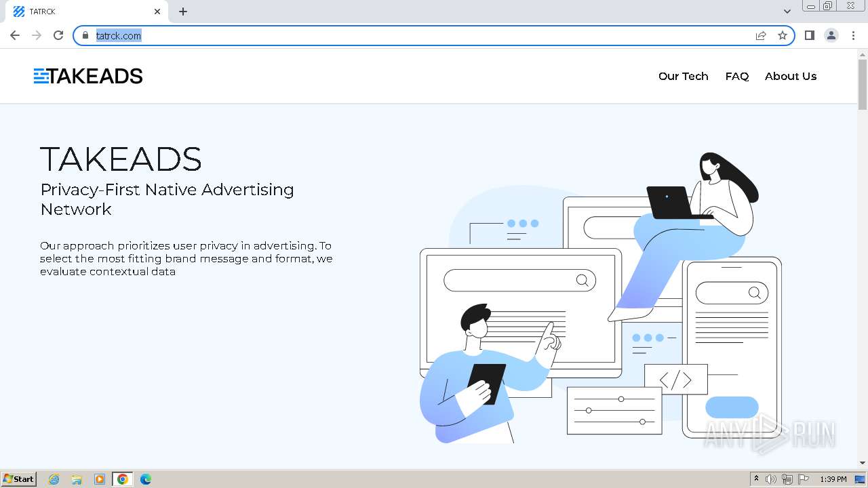The width and height of the screenshot is (868, 488).
Task: Click the share page icon in address bar
Action: coord(761,35)
